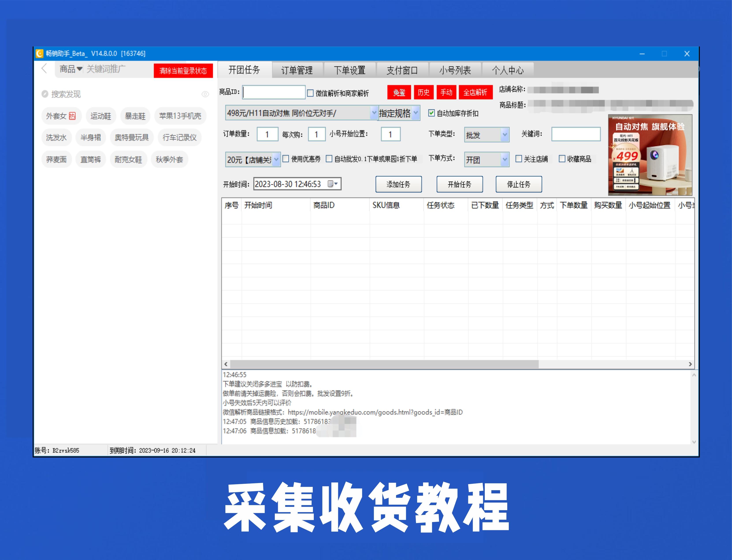The width and height of the screenshot is (732, 560).
Task: Click the 添加任务 button
Action: pyautogui.click(x=398, y=184)
